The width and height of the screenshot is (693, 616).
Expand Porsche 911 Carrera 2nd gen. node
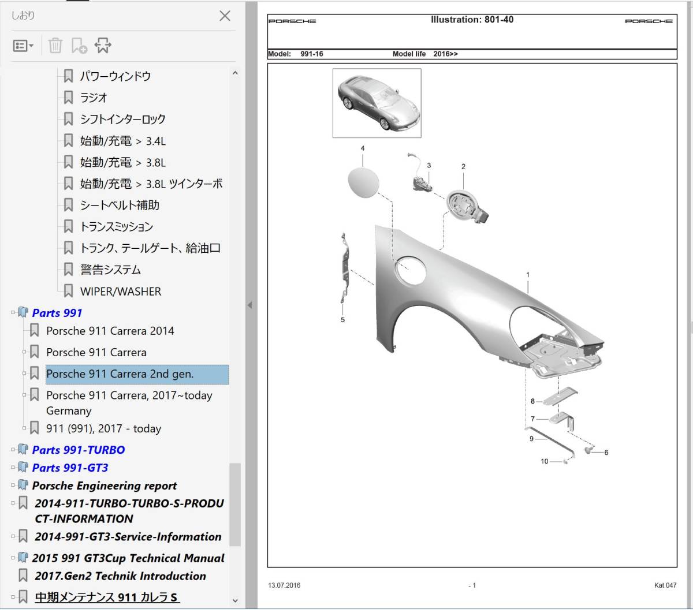25,374
